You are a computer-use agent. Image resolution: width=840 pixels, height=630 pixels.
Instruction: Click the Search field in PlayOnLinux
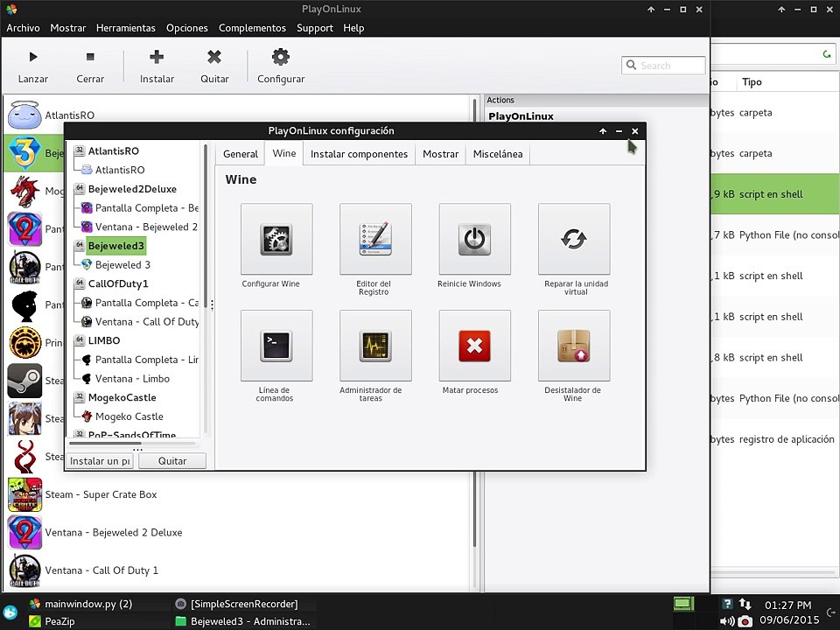click(x=663, y=66)
